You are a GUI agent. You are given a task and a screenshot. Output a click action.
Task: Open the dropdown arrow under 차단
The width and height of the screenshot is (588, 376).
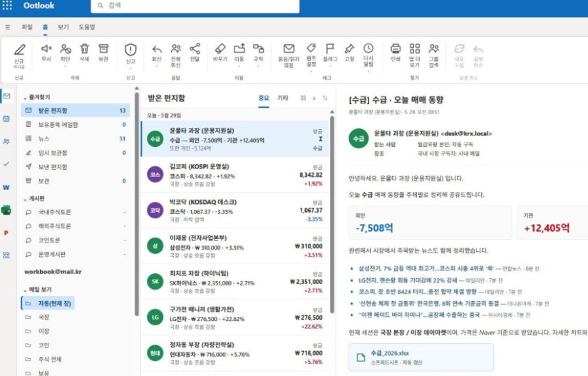(66, 66)
